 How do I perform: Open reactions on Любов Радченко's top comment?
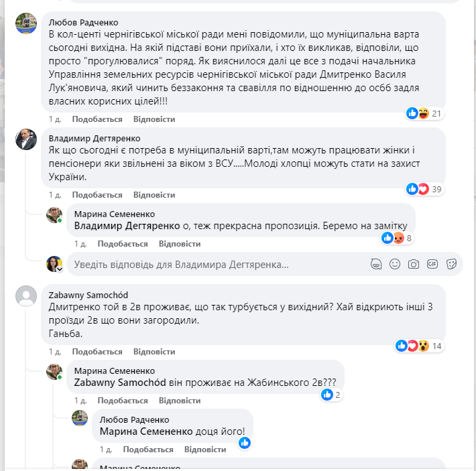(x=424, y=113)
